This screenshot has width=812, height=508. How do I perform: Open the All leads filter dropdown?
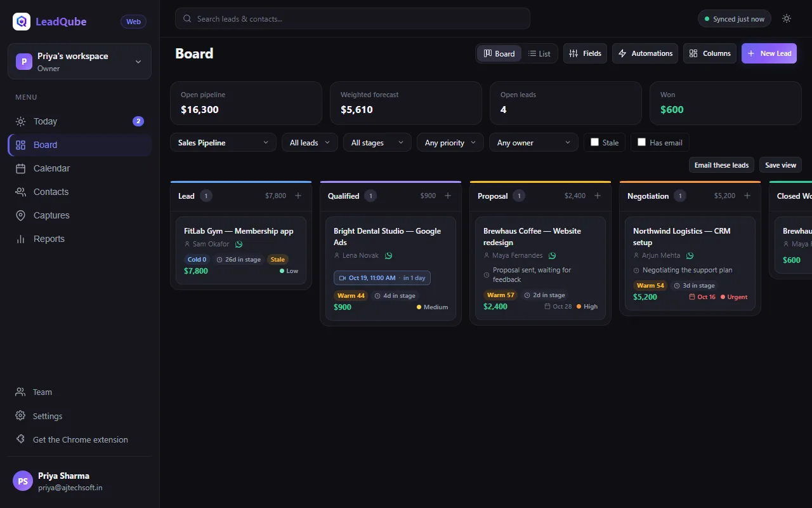[310, 142]
